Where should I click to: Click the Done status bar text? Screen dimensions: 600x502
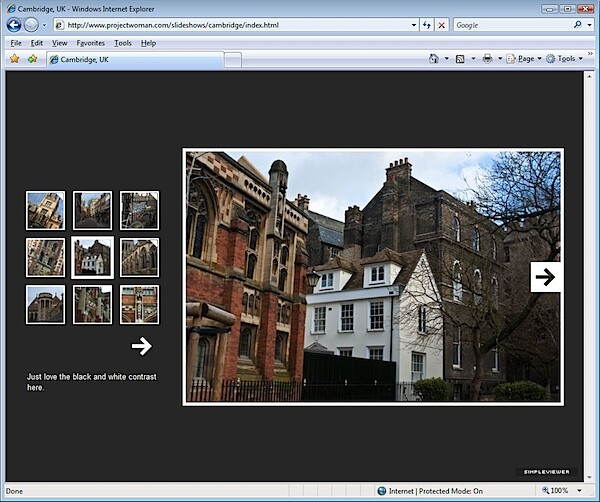(x=15, y=491)
